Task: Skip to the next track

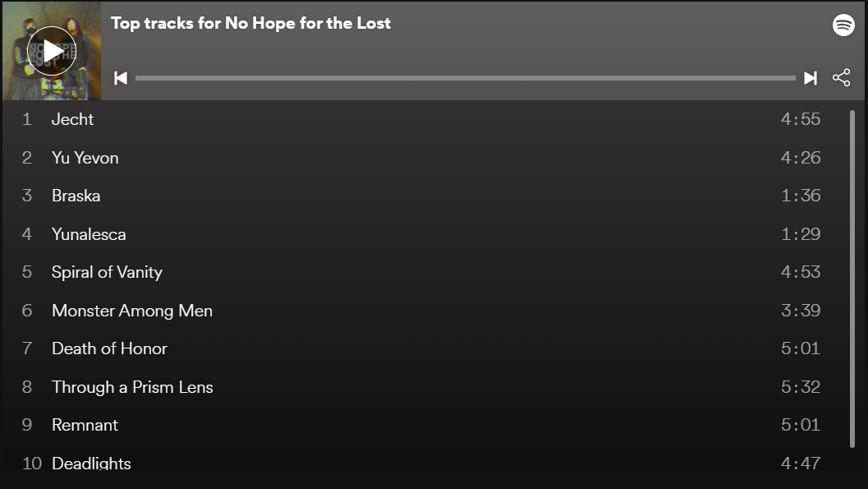Action: pyautogui.click(x=810, y=78)
